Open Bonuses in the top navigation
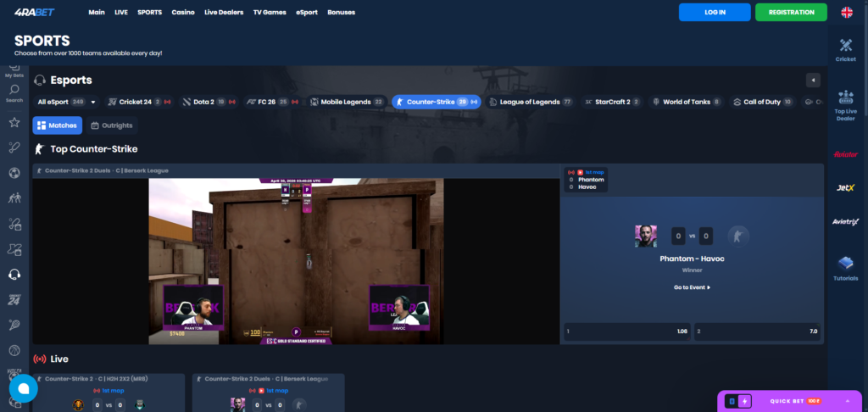Image resolution: width=868 pixels, height=412 pixels. point(341,12)
